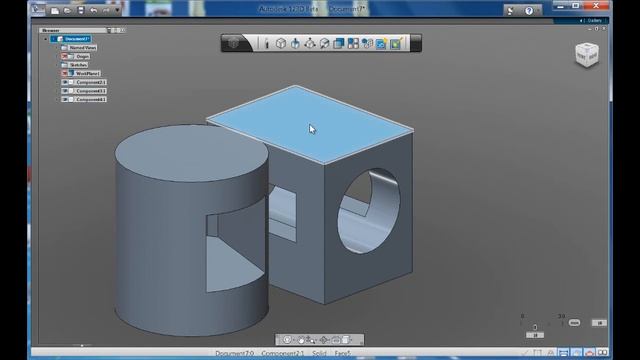Image resolution: width=640 pixels, height=360 pixels.
Task: Close the Browser panel
Action: point(123,30)
